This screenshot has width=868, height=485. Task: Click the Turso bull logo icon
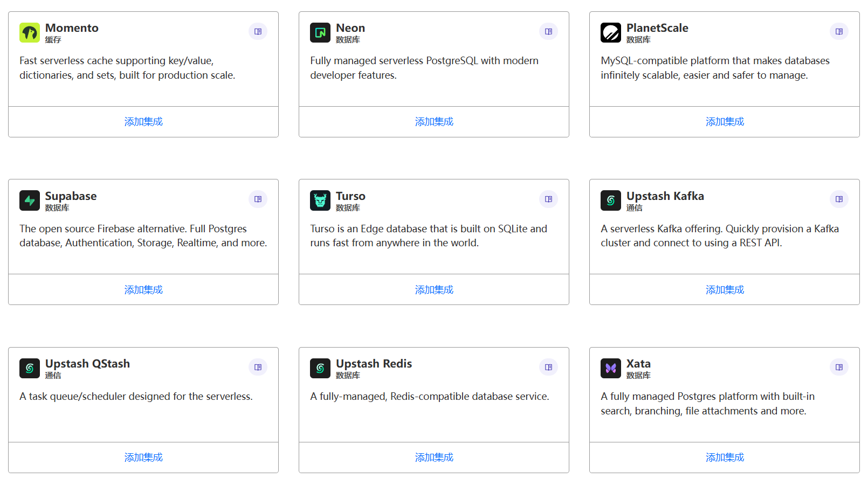[320, 200]
